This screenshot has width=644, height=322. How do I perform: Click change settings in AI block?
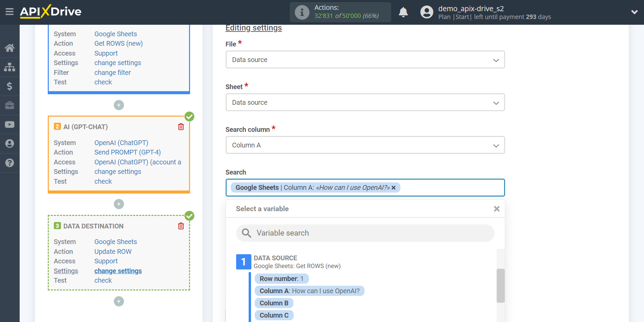point(118,172)
